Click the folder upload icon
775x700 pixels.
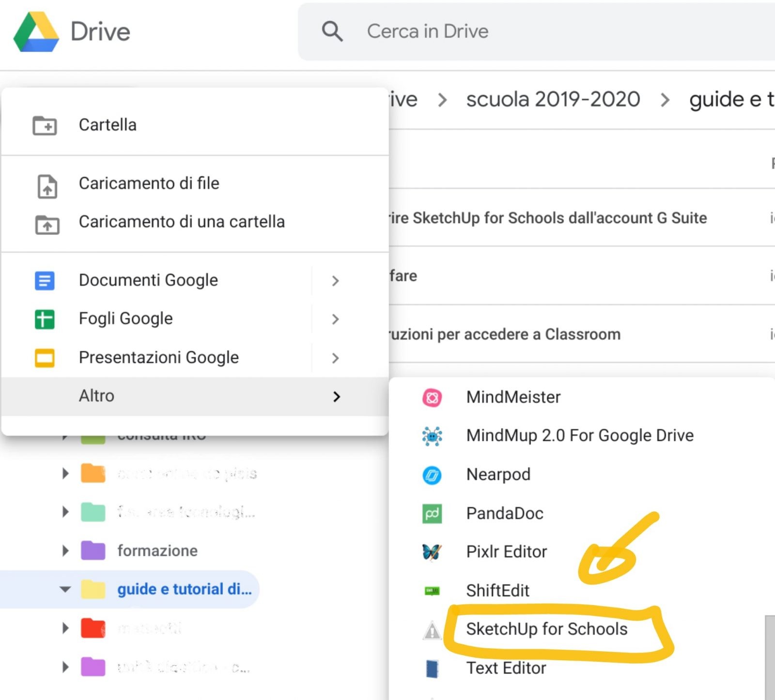[x=47, y=225]
